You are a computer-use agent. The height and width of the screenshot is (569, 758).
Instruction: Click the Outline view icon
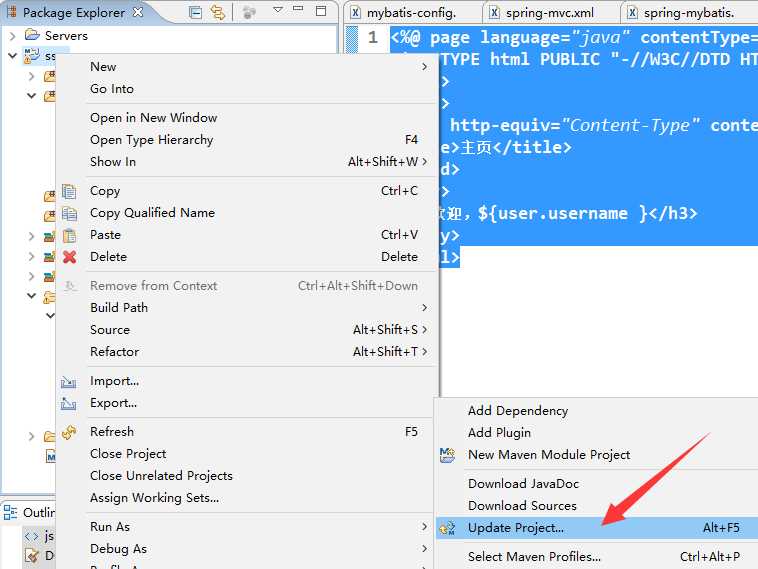(x=11, y=512)
